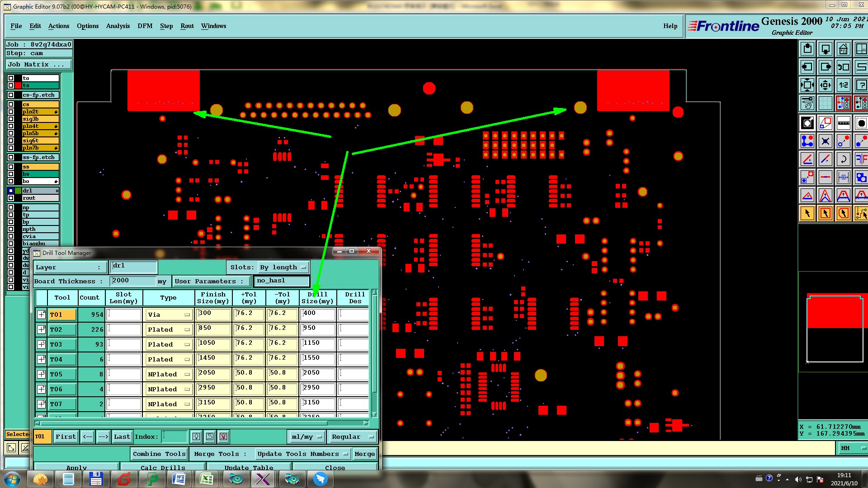
Task: Toggle the checkbox for layer pln2t
Action: point(11,112)
